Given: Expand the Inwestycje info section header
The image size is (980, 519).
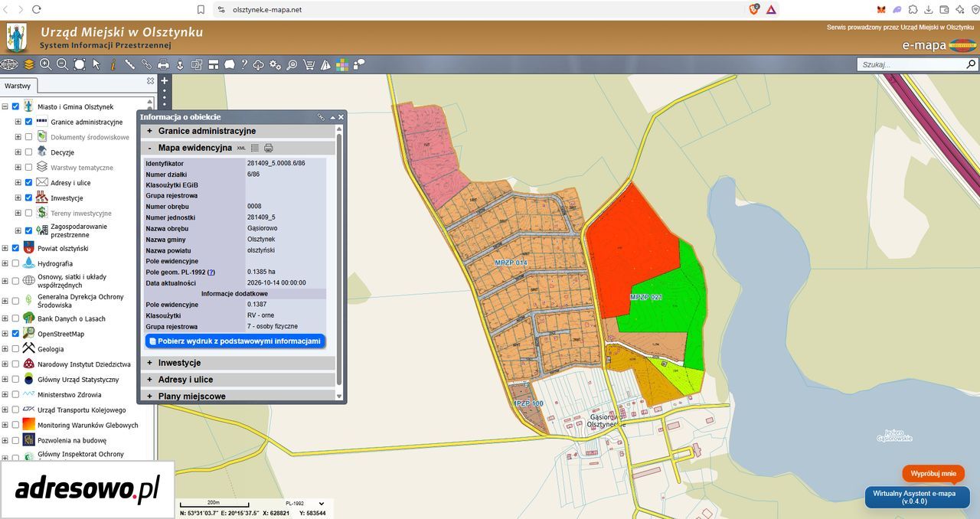Looking at the screenshot, I should tap(238, 363).
